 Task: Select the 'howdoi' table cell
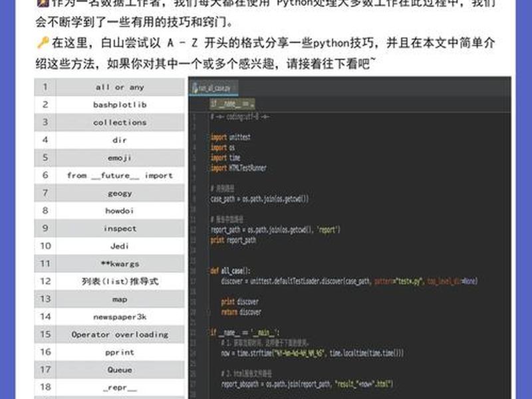tap(120, 211)
